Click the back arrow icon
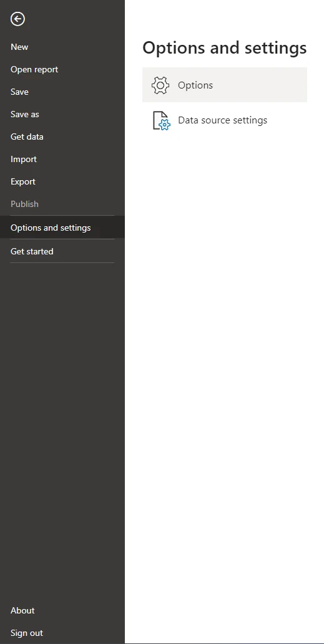Image resolution: width=324 pixels, height=644 pixels. (x=17, y=19)
